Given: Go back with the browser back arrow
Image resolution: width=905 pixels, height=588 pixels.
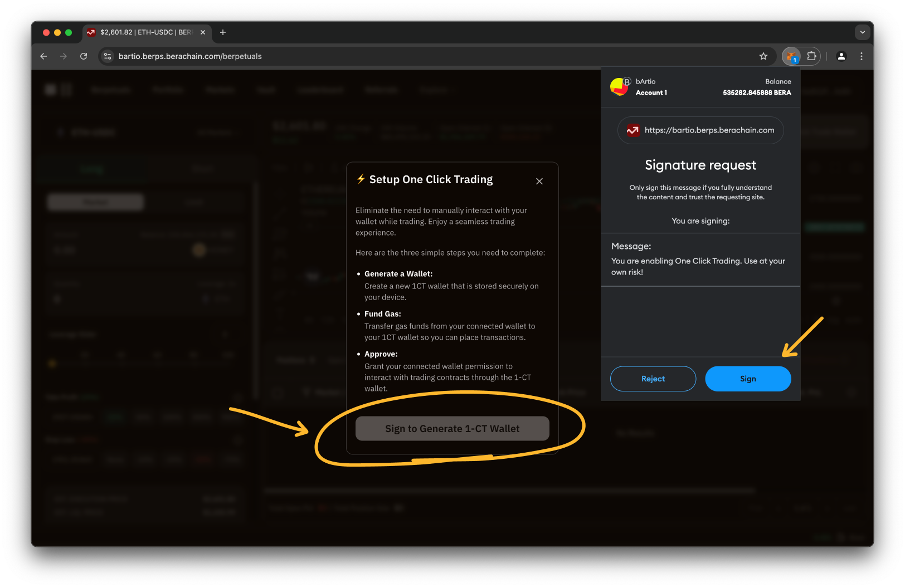Looking at the screenshot, I should (43, 56).
